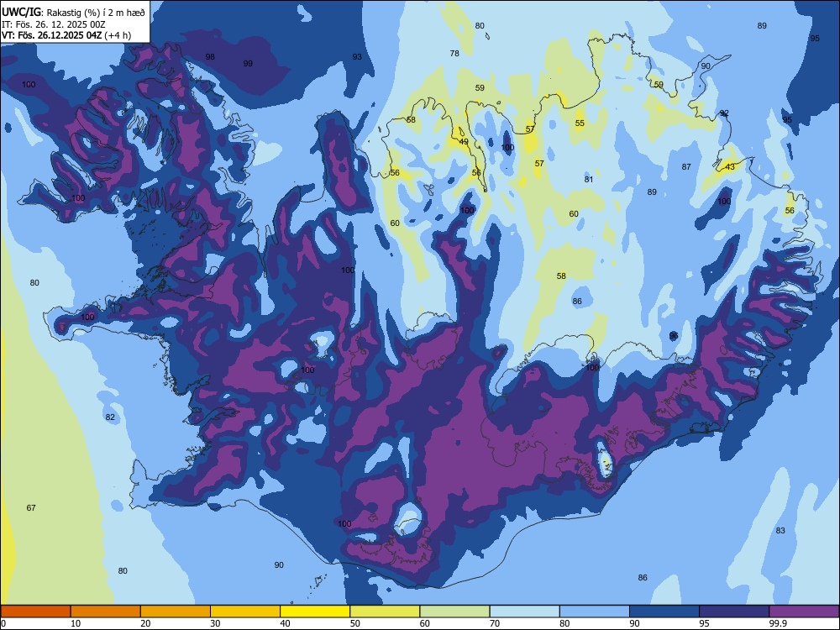The width and height of the screenshot is (840, 630).
Task: Click the humidity value "81" on the map
Action: coord(589,180)
